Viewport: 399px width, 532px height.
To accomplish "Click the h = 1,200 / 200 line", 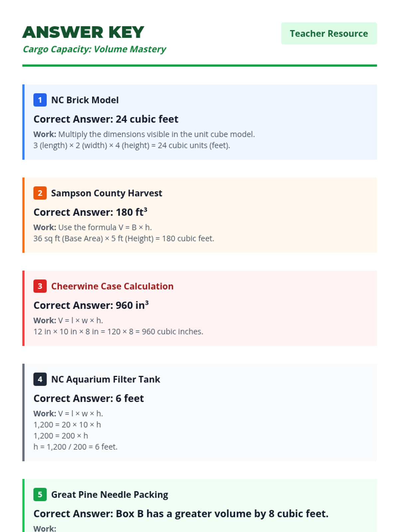I will [x=75, y=447].
